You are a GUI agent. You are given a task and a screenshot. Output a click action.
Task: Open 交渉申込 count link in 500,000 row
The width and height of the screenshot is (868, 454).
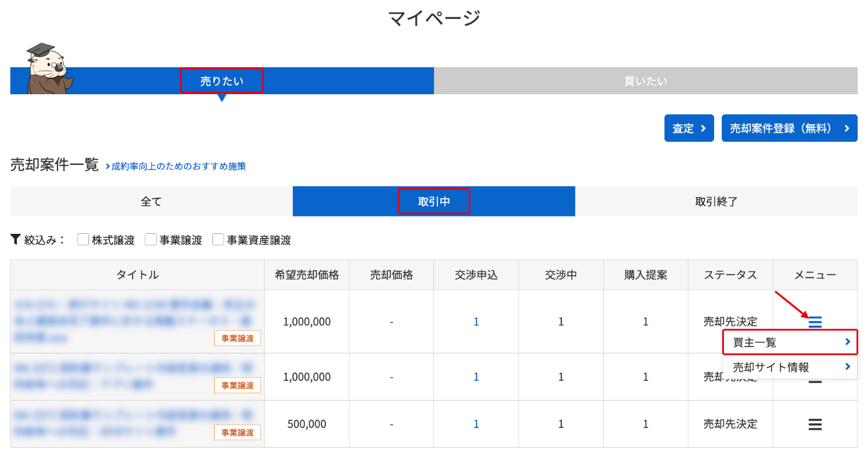(476, 424)
